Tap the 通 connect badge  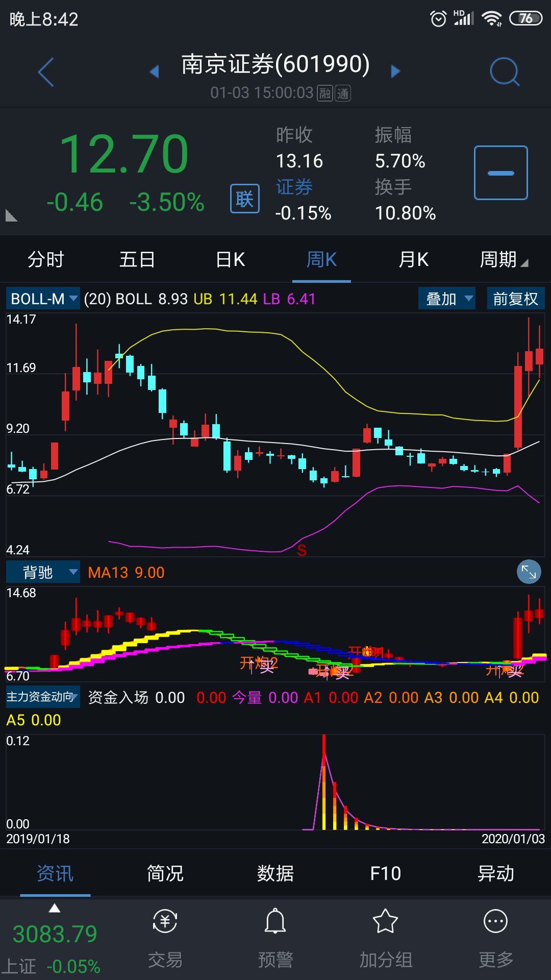coord(343,93)
